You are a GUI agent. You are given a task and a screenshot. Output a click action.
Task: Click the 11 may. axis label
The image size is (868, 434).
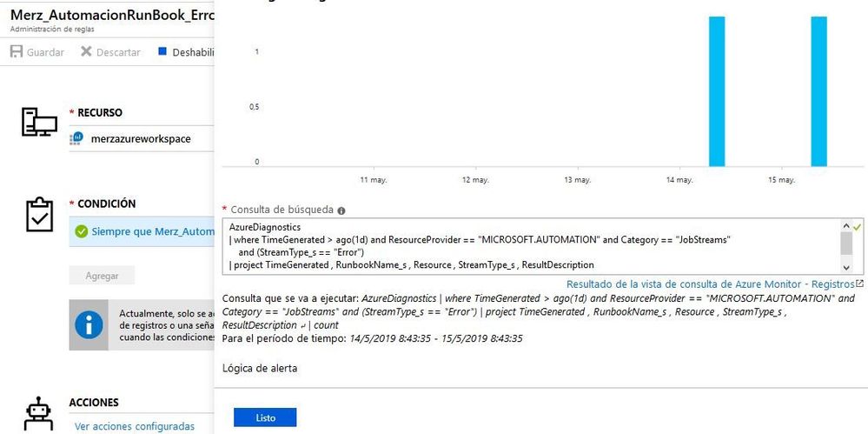click(374, 181)
